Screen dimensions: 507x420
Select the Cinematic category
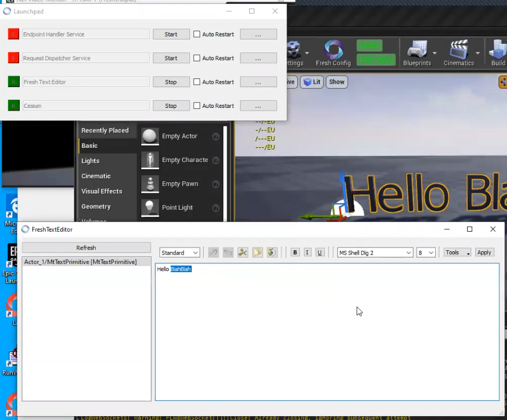[107, 176]
